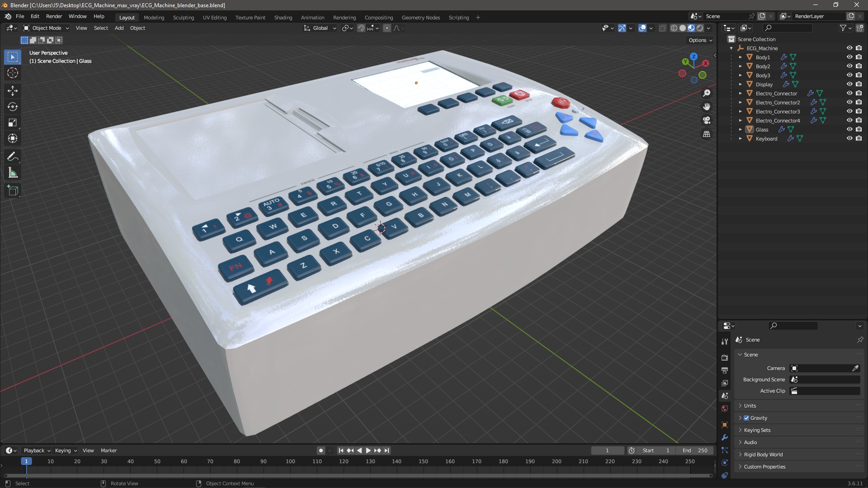Switch perspective/orthographic grid icon

click(x=707, y=134)
